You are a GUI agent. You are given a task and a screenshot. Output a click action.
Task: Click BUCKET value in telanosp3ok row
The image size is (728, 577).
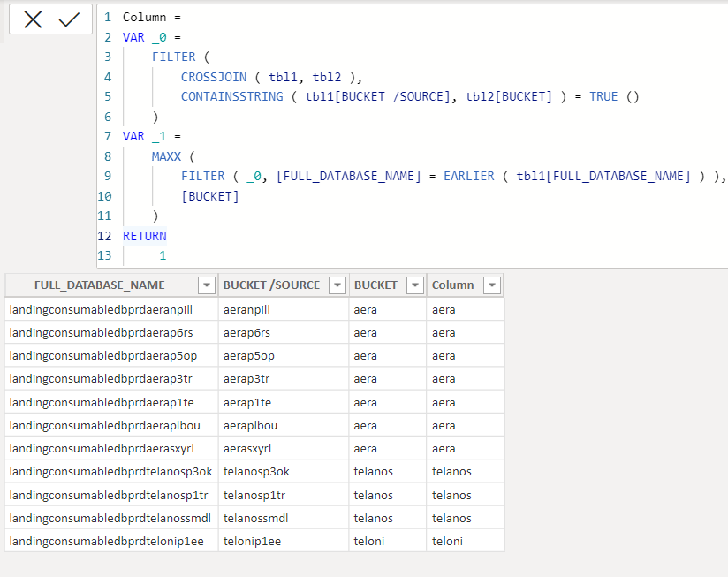click(x=388, y=471)
